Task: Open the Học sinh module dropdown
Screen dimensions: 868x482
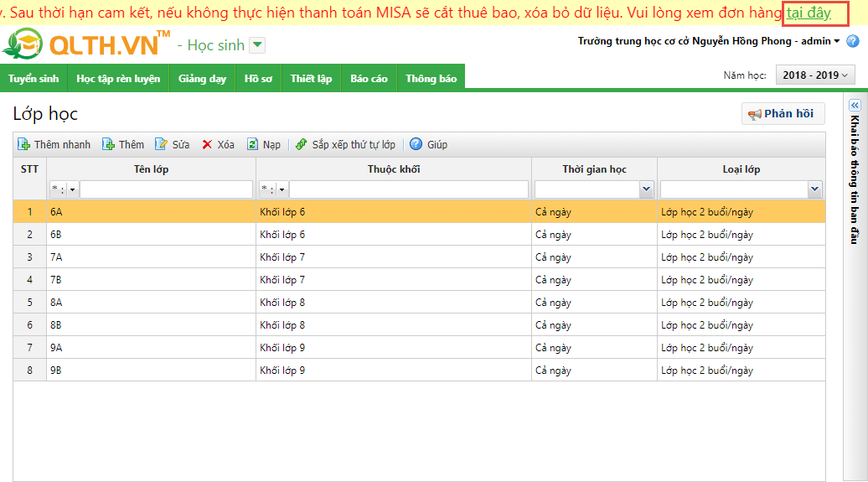Action: click(257, 45)
